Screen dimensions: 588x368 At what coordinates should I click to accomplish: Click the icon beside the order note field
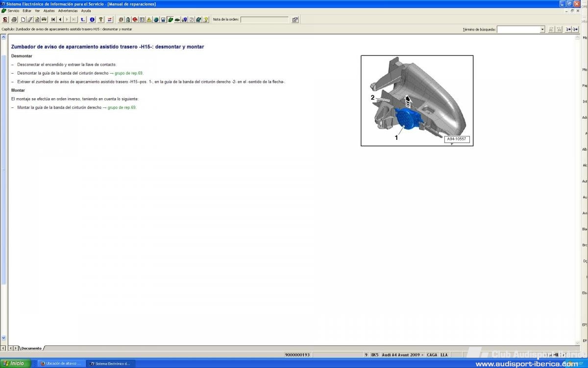pyautogui.click(x=295, y=20)
